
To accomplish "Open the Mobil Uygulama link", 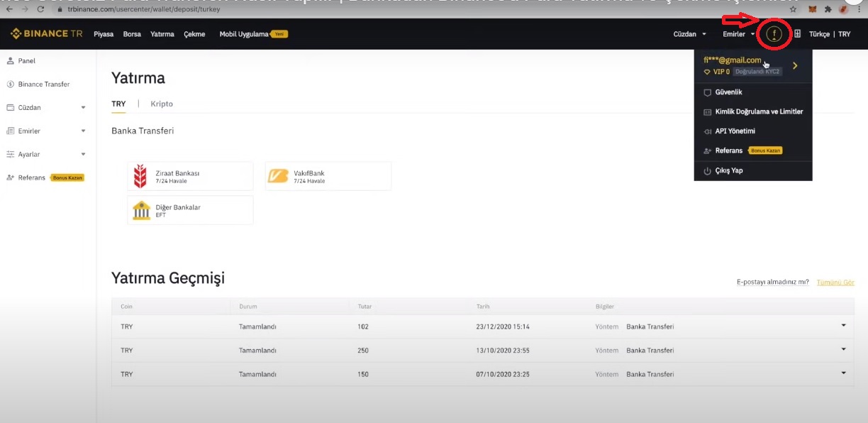I will tap(244, 34).
